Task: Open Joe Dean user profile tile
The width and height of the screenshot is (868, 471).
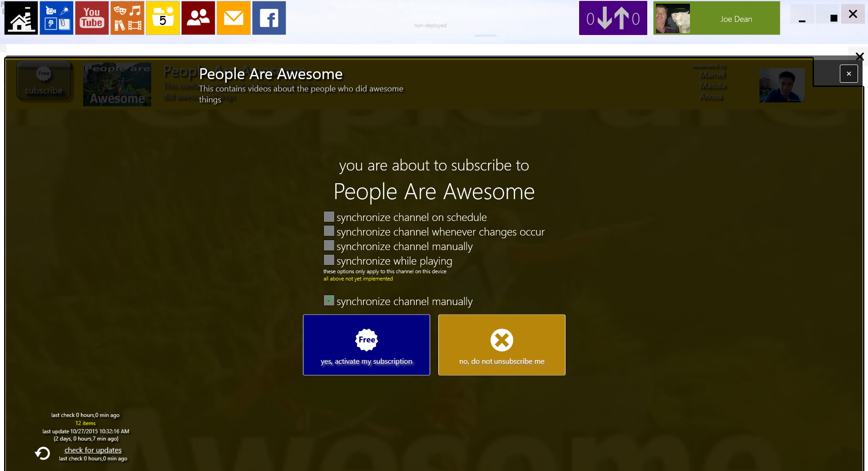Action: click(x=716, y=18)
